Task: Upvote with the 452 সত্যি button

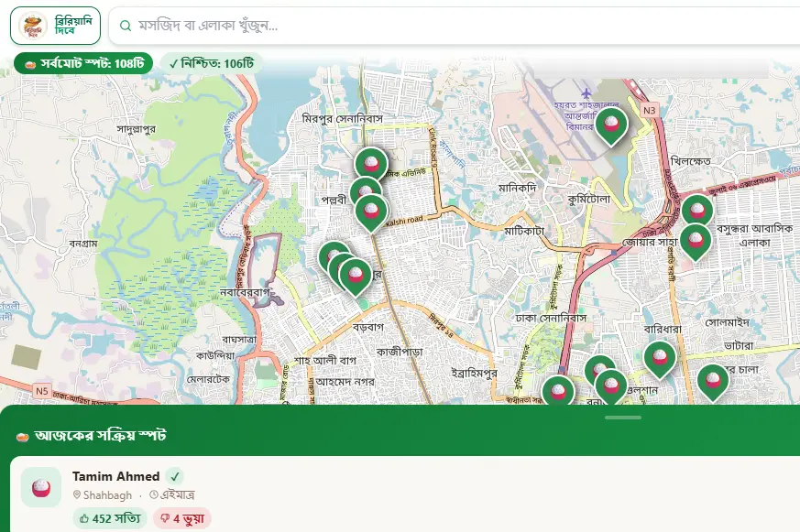Action: [108, 518]
